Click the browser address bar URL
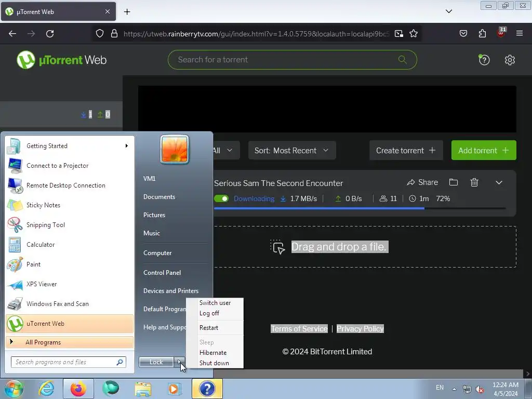532x399 pixels. point(256,34)
